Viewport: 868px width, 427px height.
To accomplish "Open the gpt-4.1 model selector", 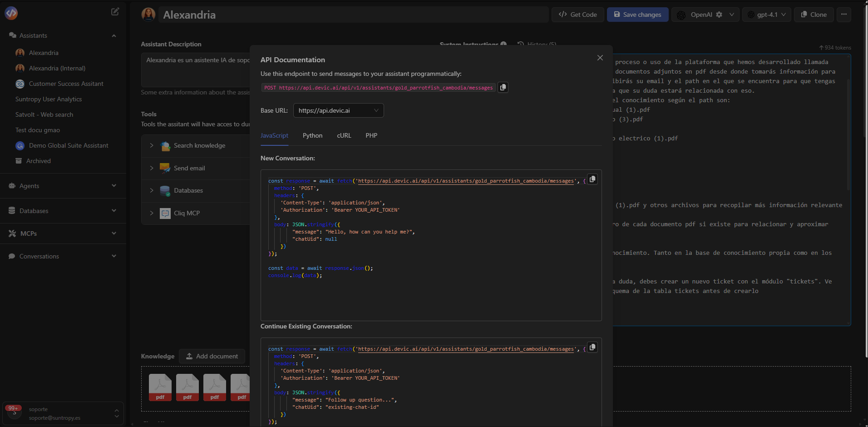I will [x=766, y=14].
